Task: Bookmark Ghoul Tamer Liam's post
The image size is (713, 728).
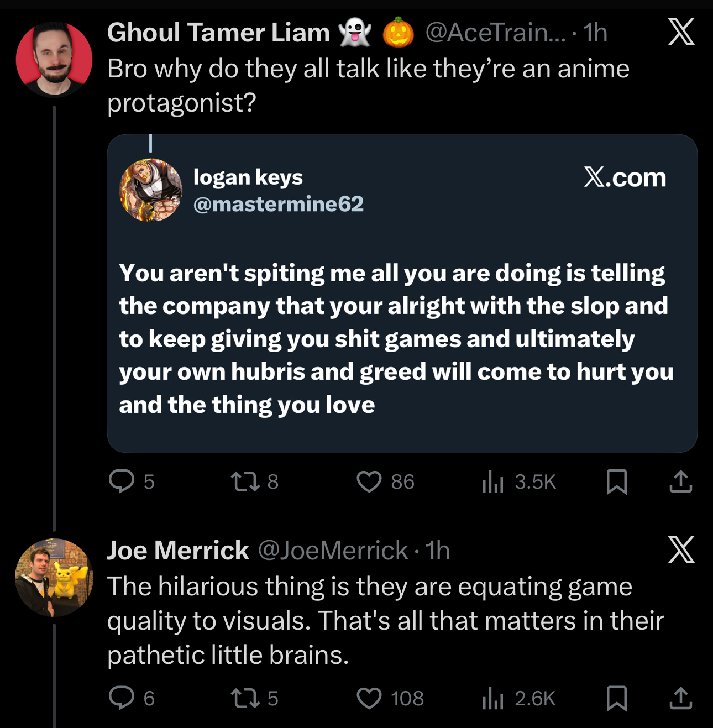Action: click(x=616, y=481)
